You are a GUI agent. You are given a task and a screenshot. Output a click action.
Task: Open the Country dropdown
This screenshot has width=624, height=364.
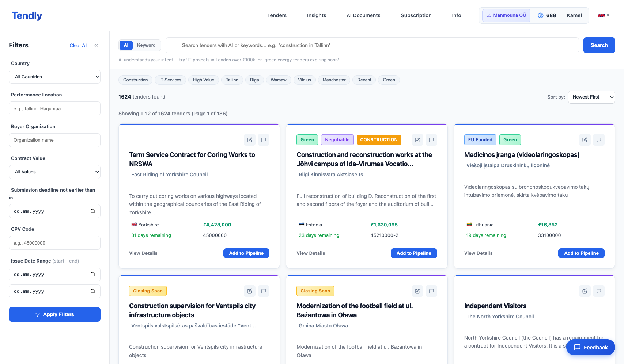pyautogui.click(x=54, y=77)
